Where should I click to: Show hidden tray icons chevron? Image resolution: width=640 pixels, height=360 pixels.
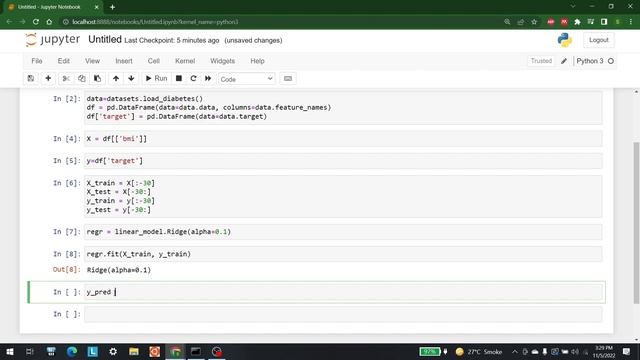tap(515, 351)
